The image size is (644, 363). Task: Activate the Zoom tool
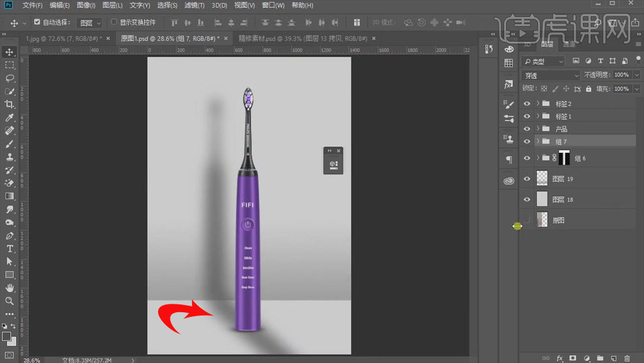click(x=10, y=301)
